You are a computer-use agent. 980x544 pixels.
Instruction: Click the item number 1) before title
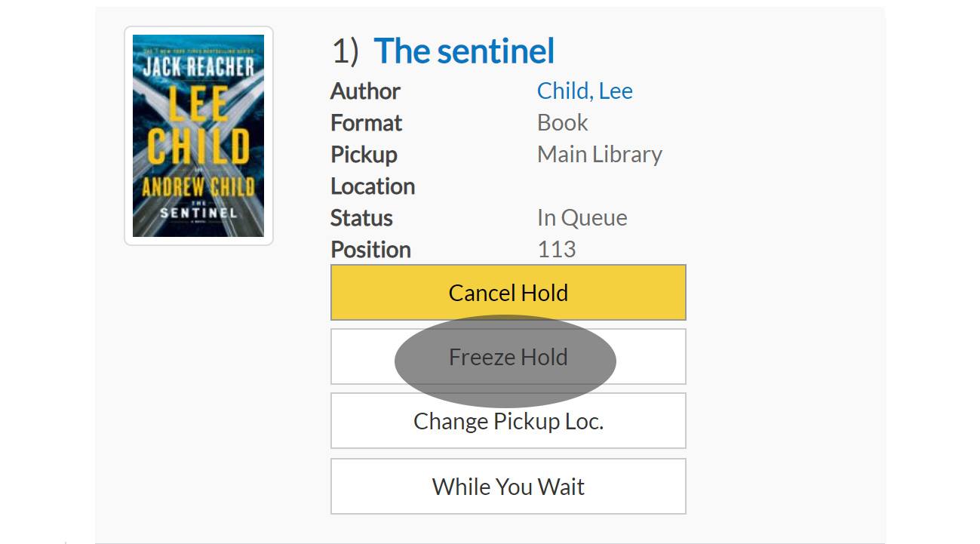[346, 51]
